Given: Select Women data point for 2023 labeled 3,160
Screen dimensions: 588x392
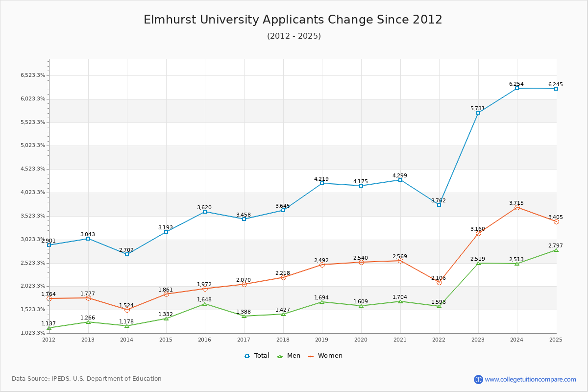Looking at the screenshot, I should point(478,233).
